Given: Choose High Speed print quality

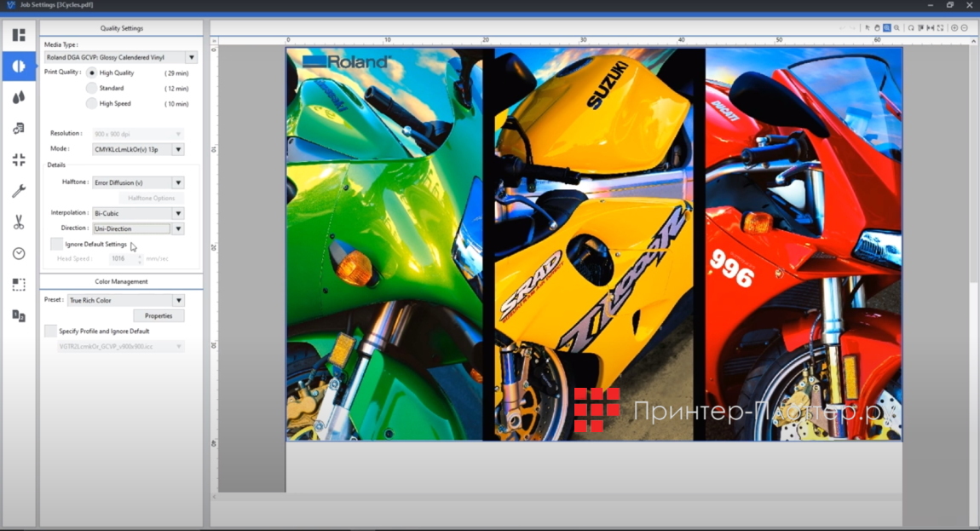Looking at the screenshot, I should click(x=91, y=103).
